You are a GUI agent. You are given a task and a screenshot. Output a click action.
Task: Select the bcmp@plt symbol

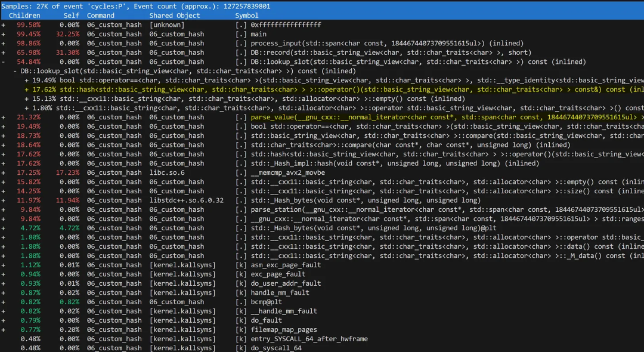point(267,302)
